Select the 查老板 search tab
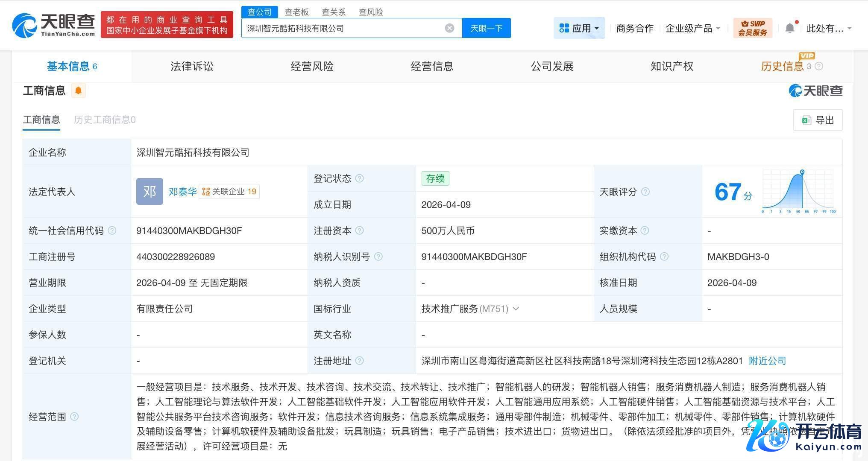The height and width of the screenshot is (461, 868). click(x=296, y=12)
